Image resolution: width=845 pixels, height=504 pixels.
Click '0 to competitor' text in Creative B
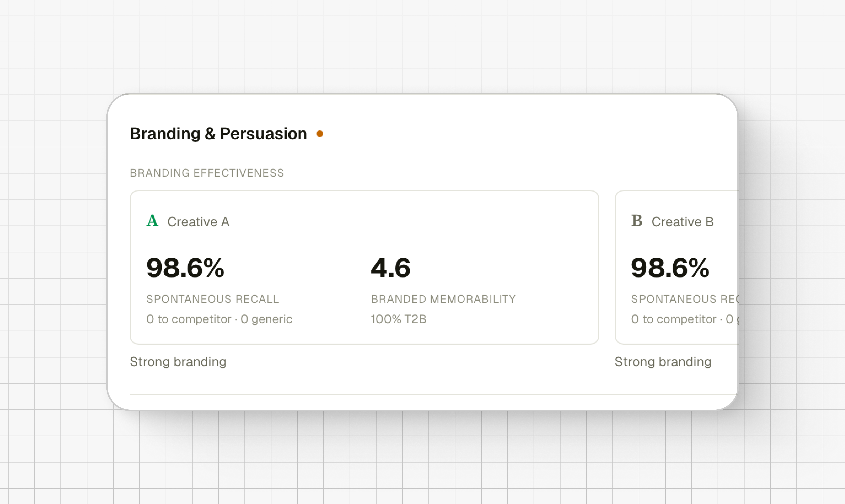click(673, 319)
